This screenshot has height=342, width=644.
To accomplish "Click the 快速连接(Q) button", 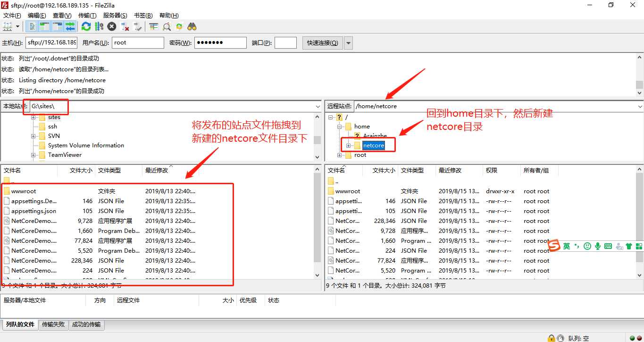I will (x=323, y=43).
